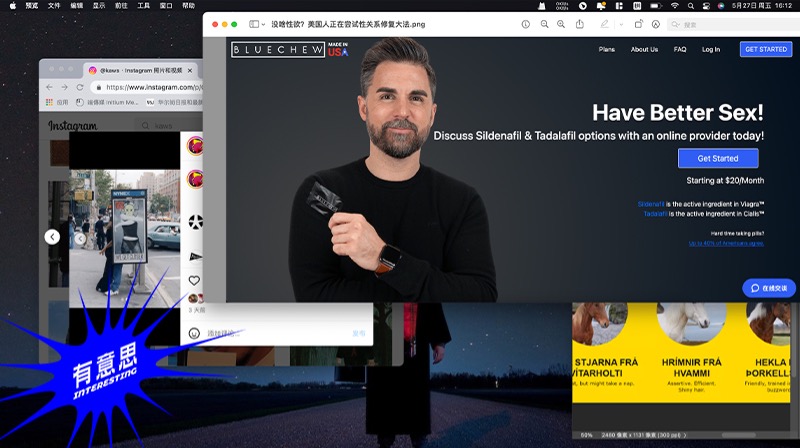The height and width of the screenshot is (448, 800).
Task: Open the 预览 app menu
Action: [32, 6]
